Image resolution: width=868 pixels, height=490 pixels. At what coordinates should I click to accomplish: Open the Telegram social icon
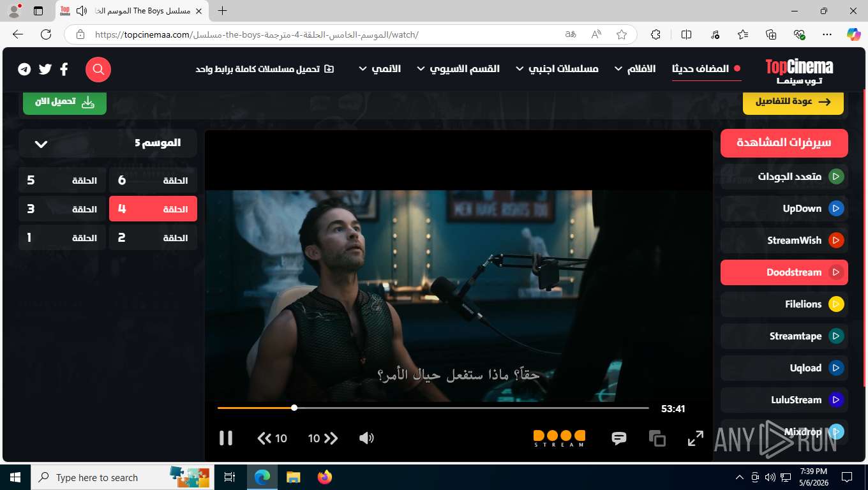[24, 70]
